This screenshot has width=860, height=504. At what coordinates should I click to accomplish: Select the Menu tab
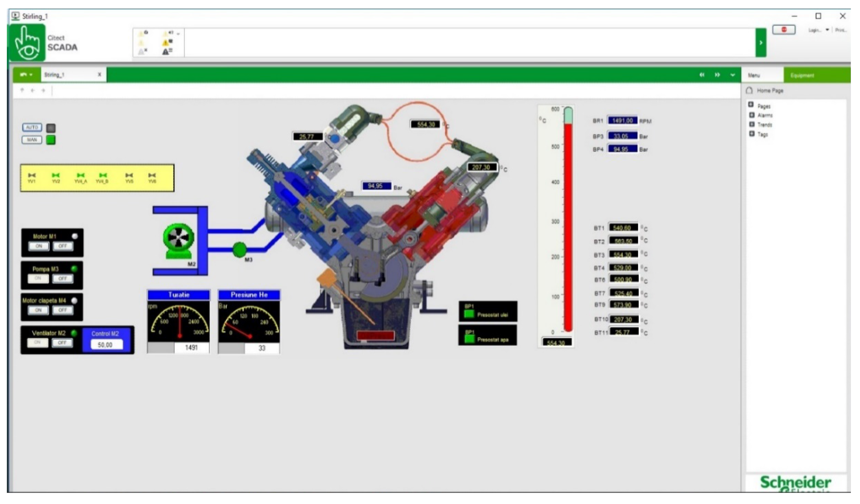[x=754, y=75]
